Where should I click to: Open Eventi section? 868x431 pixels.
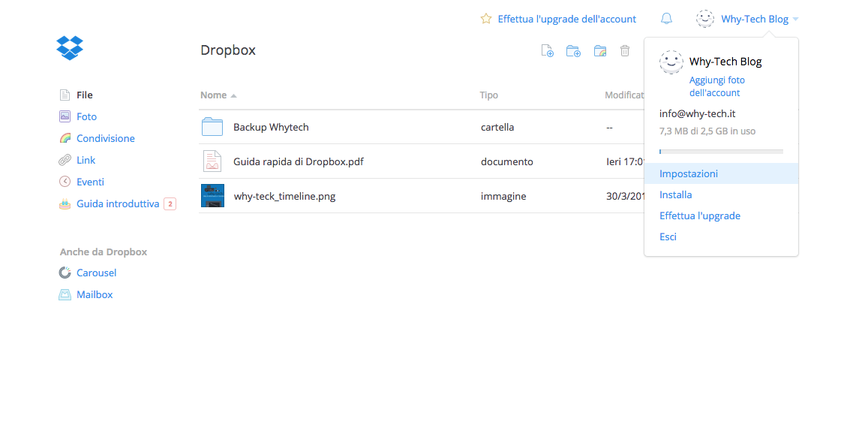(x=90, y=182)
